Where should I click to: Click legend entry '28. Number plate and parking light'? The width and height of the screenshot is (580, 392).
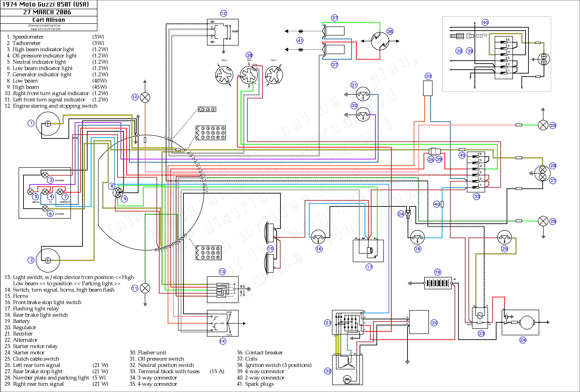47,378
